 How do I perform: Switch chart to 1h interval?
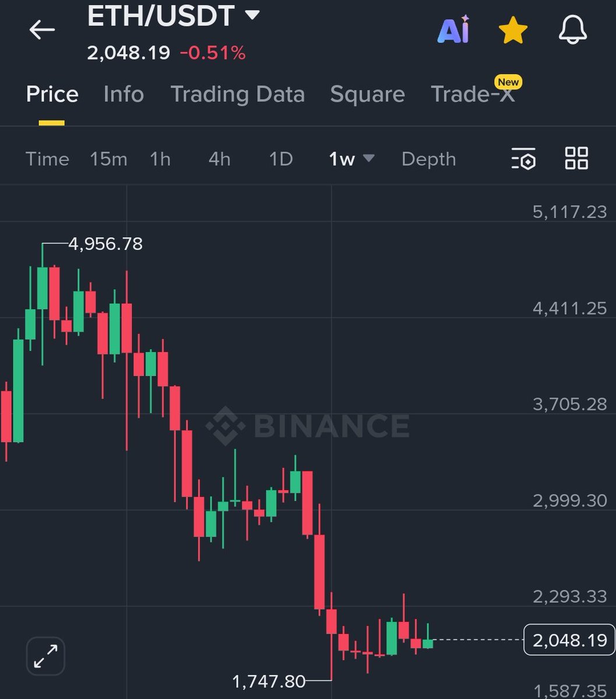click(x=160, y=159)
